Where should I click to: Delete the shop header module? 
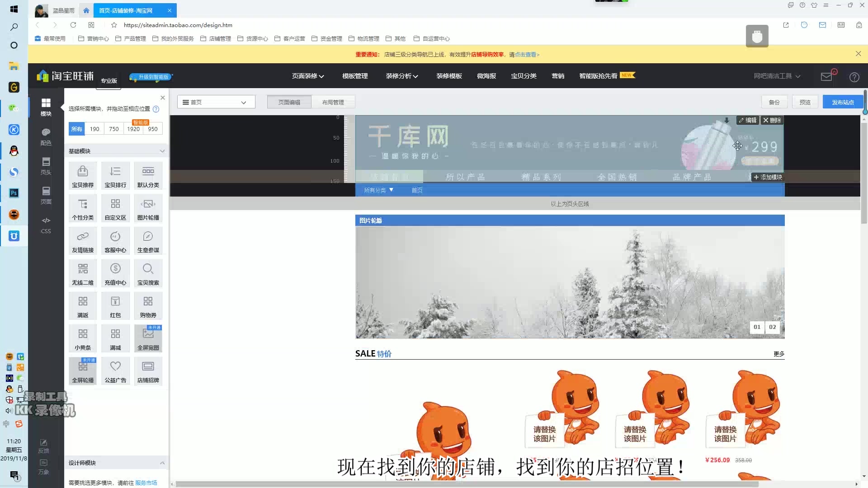coord(772,120)
